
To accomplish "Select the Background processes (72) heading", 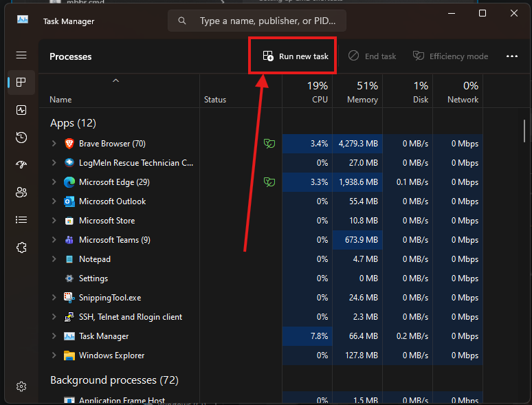I will (114, 380).
